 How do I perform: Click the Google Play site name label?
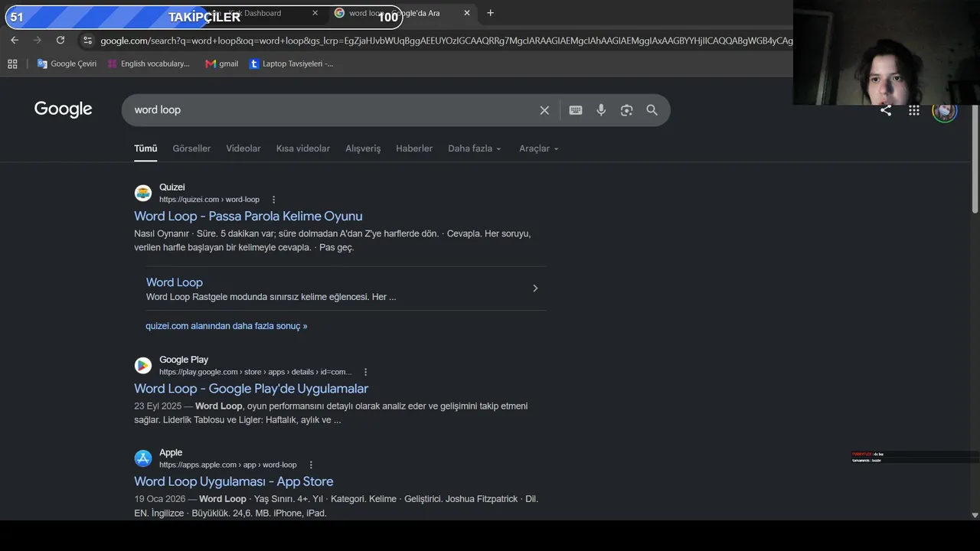(x=184, y=360)
